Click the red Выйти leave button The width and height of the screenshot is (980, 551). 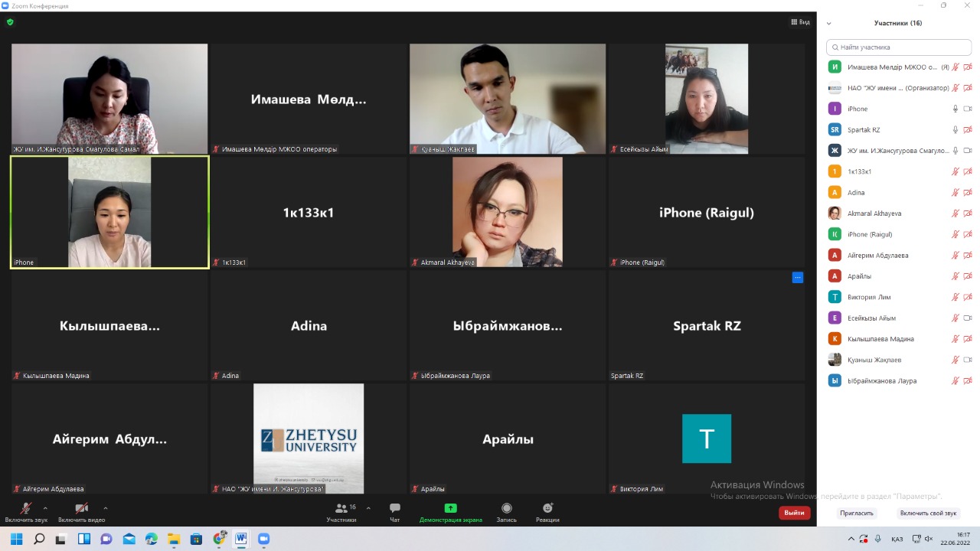(x=794, y=513)
